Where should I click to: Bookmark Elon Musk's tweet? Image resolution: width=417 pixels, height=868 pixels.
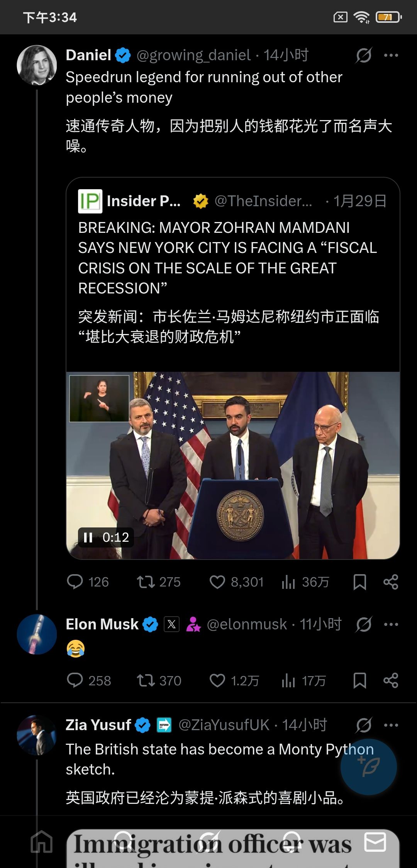359,680
